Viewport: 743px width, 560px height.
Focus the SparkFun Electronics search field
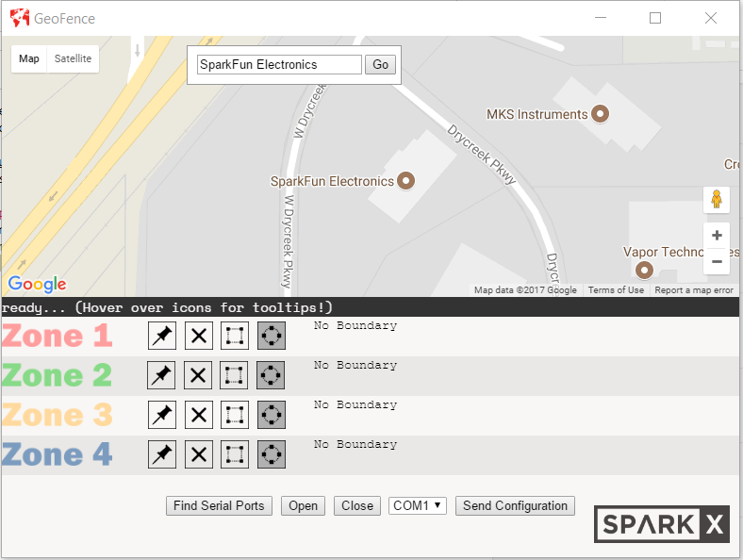280,64
